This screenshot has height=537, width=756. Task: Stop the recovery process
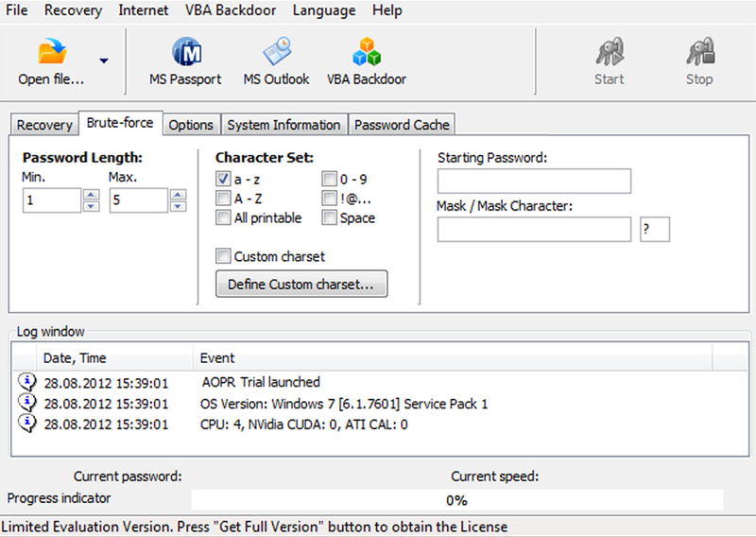(x=699, y=61)
